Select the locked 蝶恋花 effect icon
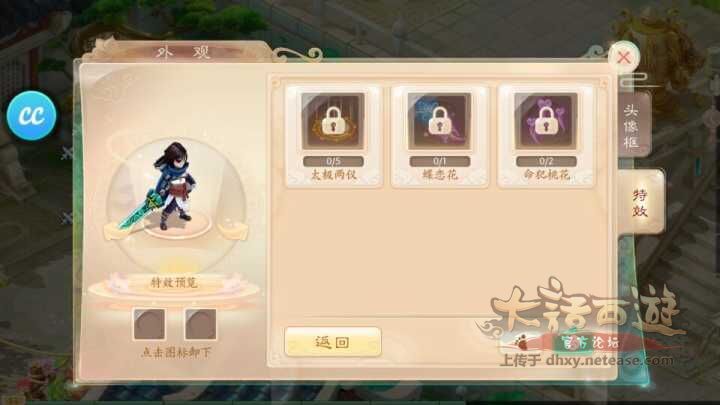This screenshot has width=720, height=405. (439, 121)
